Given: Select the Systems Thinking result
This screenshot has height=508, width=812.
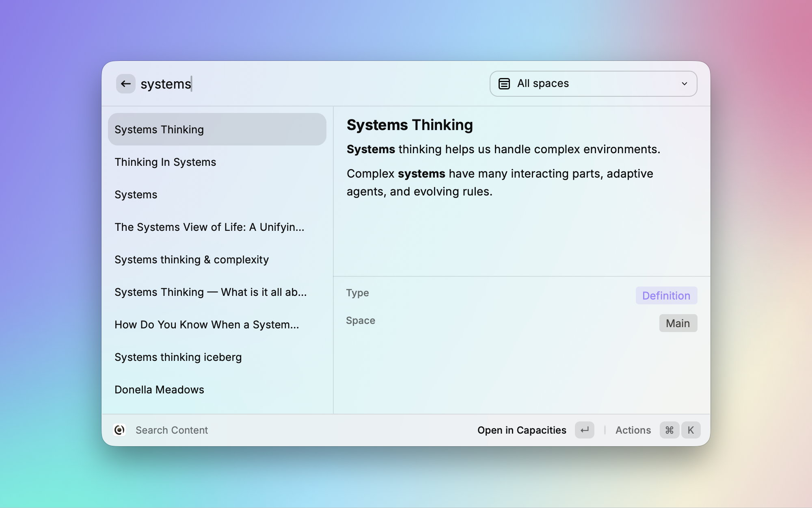Looking at the screenshot, I should pyautogui.click(x=217, y=130).
